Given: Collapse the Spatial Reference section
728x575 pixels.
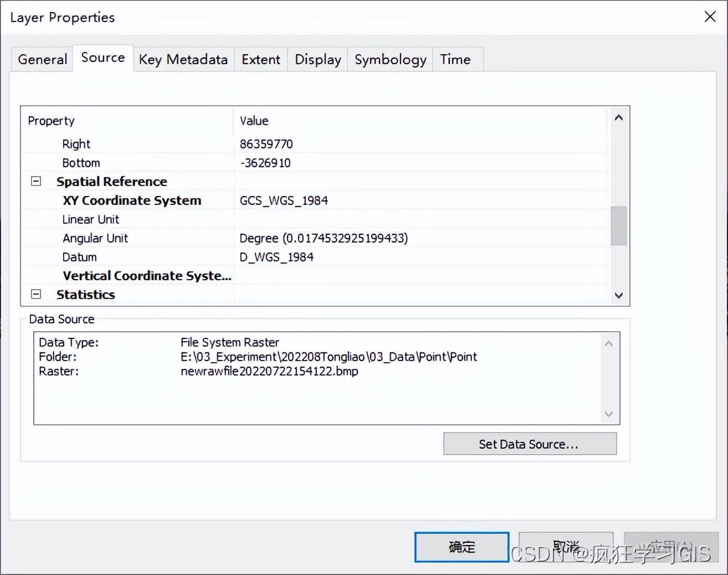Looking at the screenshot, I should (x=36, y=181).
